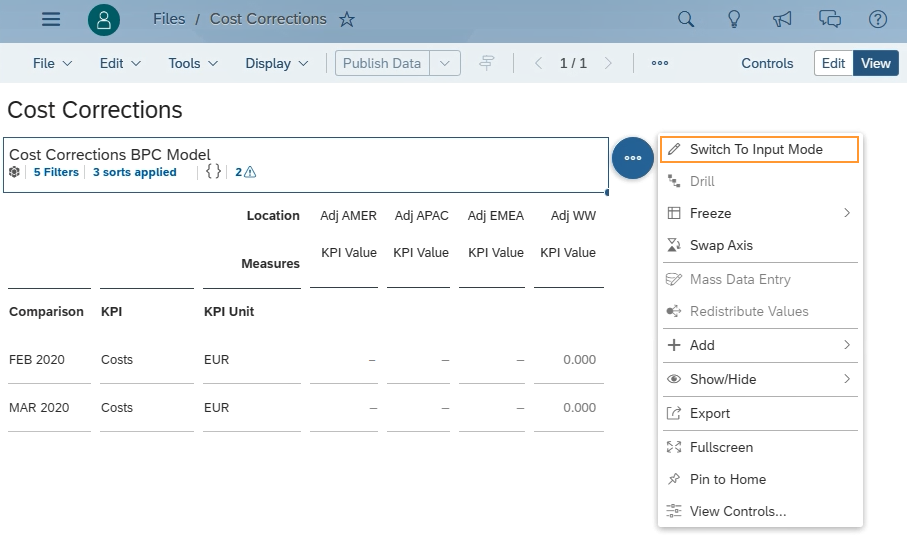
Task: Expand the Edit dropdown menu in toolbar
Action: [120, 63]
